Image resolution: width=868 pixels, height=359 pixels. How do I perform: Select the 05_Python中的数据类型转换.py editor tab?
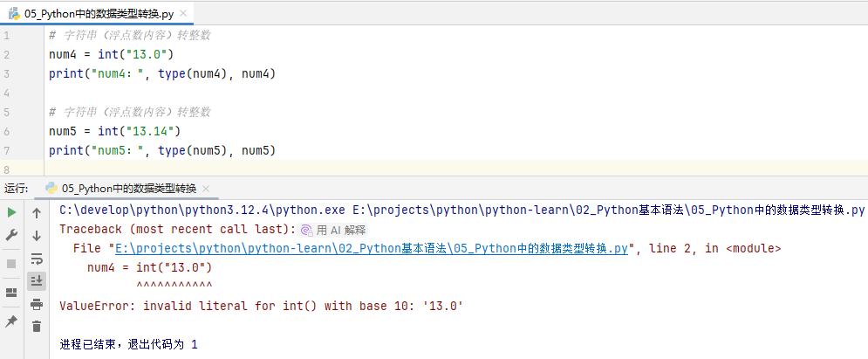(x=96, y=15)
